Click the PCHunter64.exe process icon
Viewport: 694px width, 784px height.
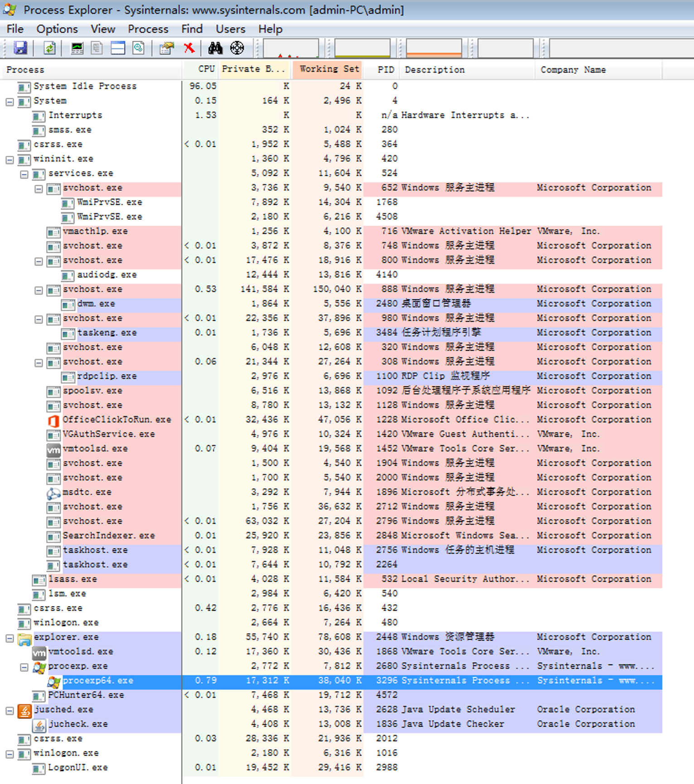(x=39, y=696)
